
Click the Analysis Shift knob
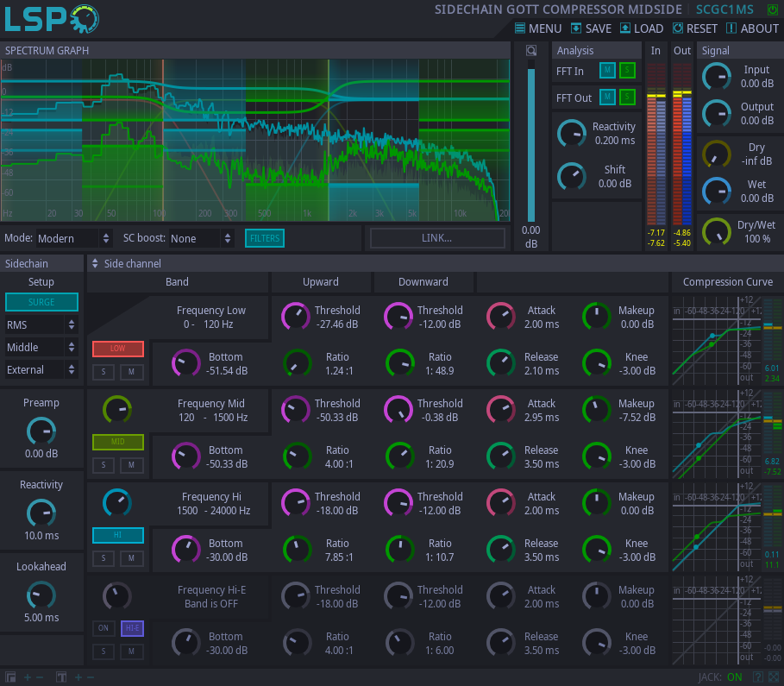pos(572,177)
